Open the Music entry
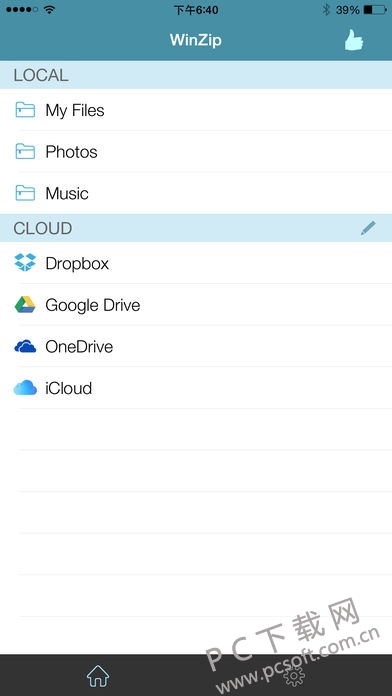This screenshot has height=696, width=392. tap(196, 193)
